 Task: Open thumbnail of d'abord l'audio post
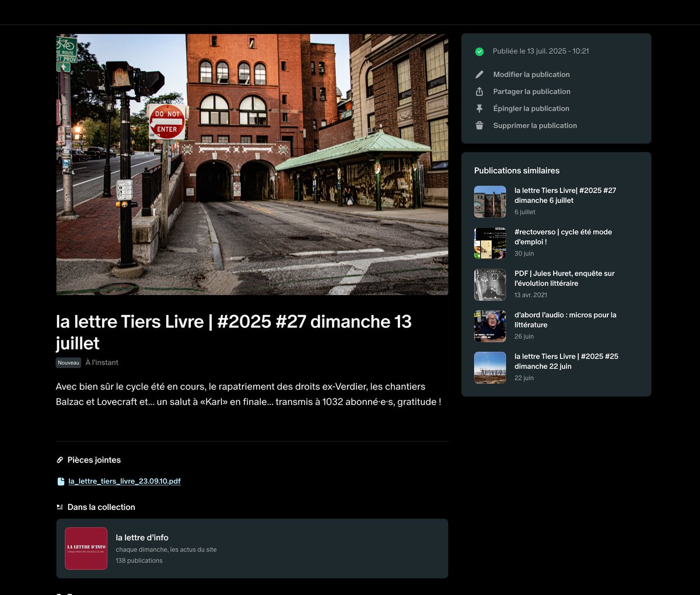click(490, 325)
